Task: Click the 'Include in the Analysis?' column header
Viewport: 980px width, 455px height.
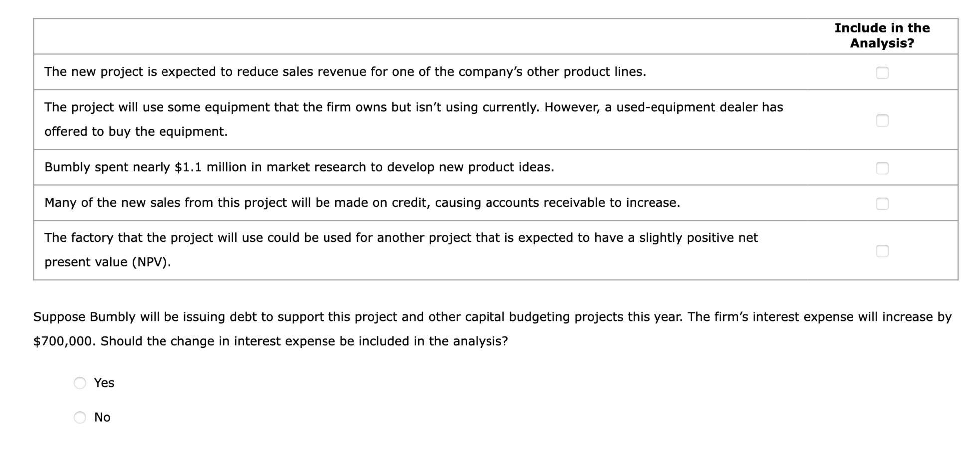Action: point(882,36)
